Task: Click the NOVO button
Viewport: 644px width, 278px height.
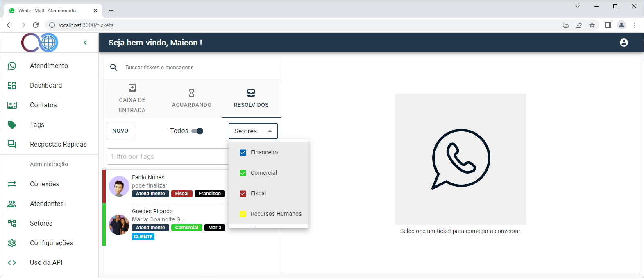Action: (120, 131)
